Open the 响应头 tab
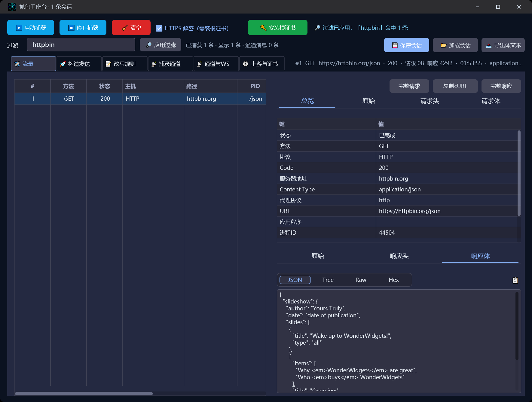The height and width of the screenshot is (402, 532). pos(399,256)
